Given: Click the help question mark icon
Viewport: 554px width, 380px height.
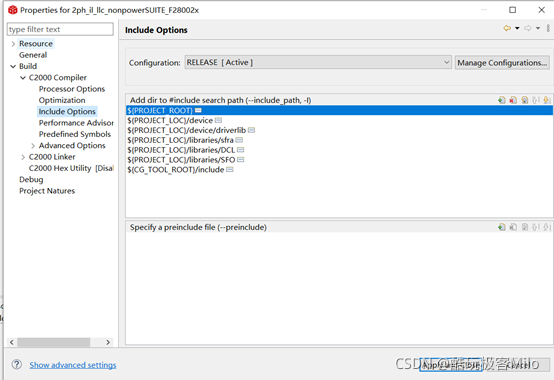Looking at the screenshot, I should pyautogui.click(x=17, y=364).
